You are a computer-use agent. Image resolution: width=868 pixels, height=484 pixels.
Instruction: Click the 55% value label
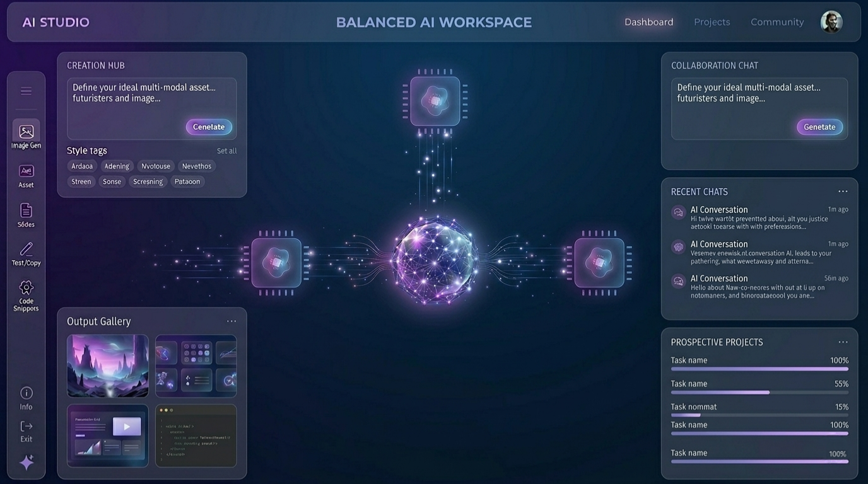(841, 384)
